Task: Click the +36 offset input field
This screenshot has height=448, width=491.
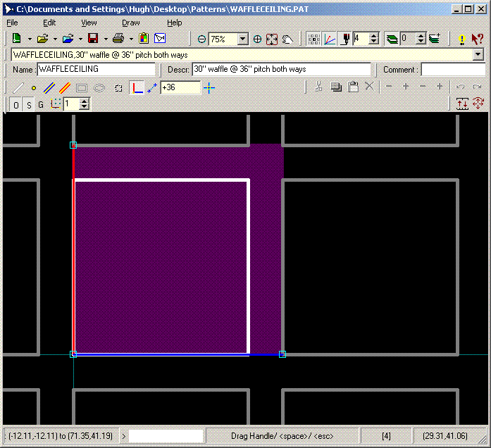Action: (180, 87)
